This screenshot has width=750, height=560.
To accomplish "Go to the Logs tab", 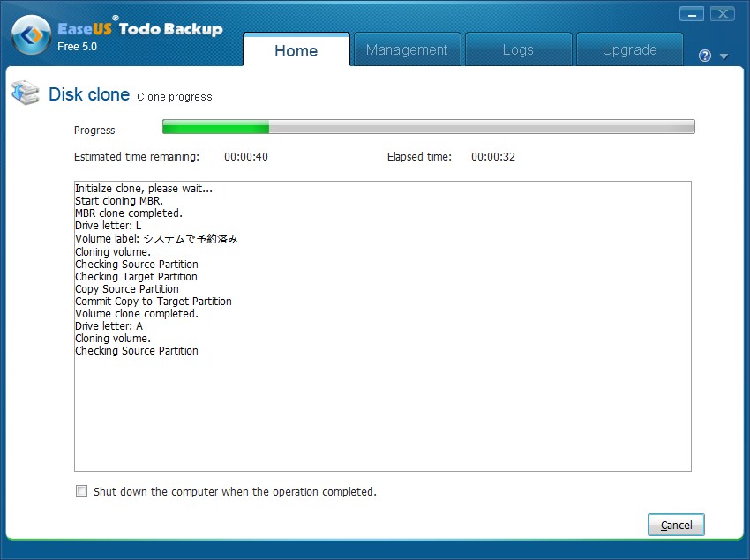I will coord(518,50).
